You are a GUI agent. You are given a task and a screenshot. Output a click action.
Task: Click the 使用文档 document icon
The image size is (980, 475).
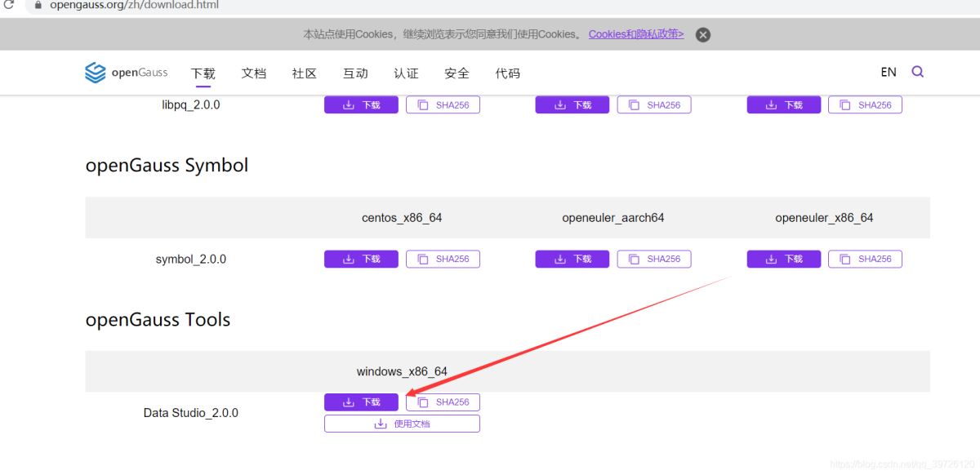381,424
